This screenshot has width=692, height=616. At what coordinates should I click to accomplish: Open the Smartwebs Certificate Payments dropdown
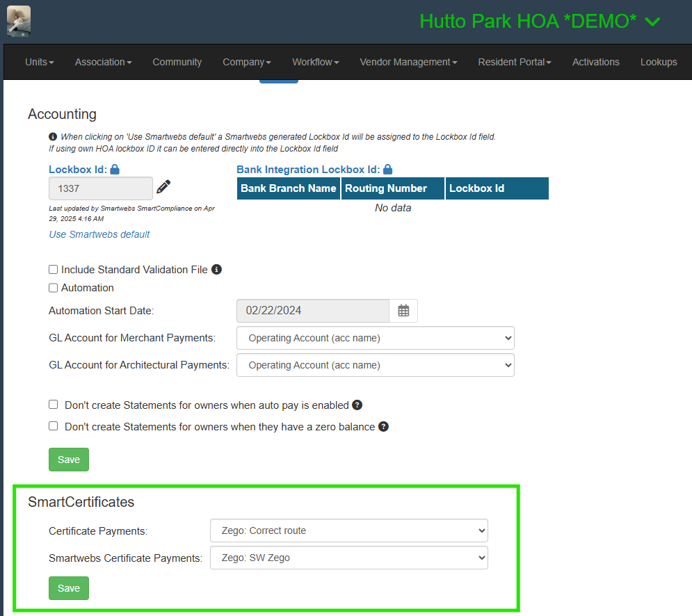pos(348,558)
